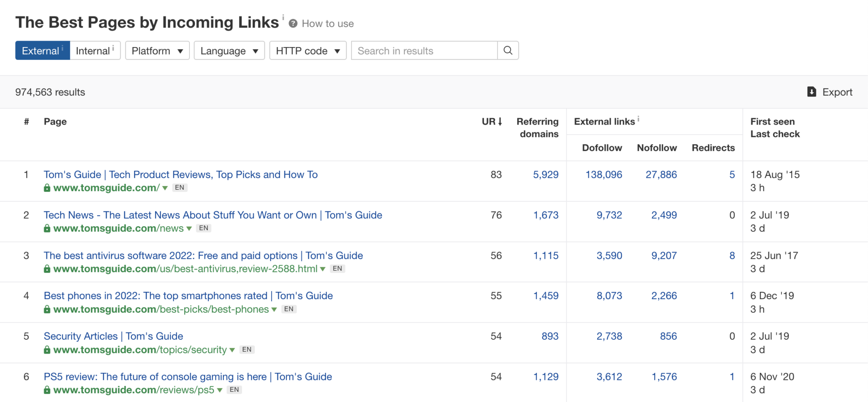Screen dimensions: 868x402
Task: Expand URL menu for best-picks/best-phones
Action: [274, 310]
